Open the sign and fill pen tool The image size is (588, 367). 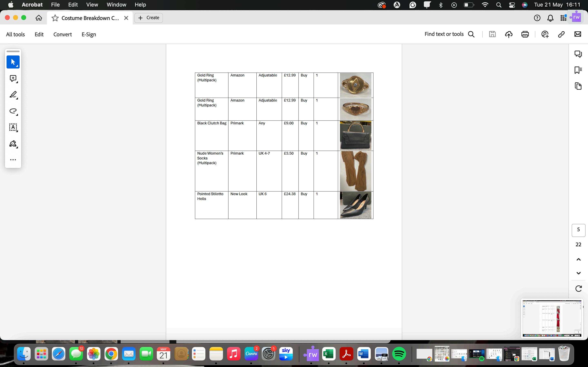pyautogui.click(x=13, y=144)
